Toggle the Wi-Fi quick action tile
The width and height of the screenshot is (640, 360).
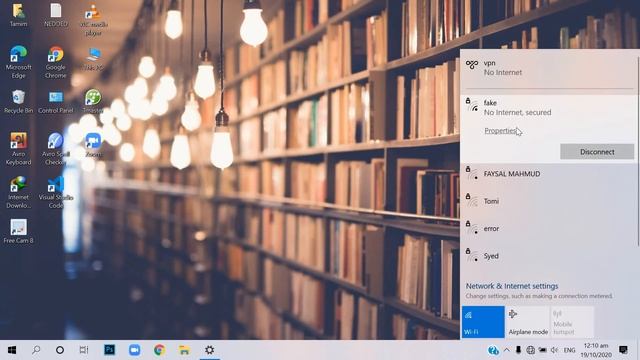(483, 322)
